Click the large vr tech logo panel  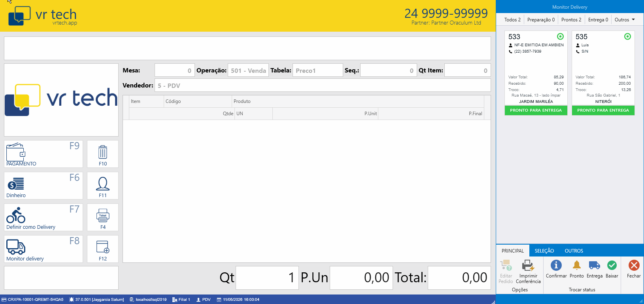click(x=61, y=100)
